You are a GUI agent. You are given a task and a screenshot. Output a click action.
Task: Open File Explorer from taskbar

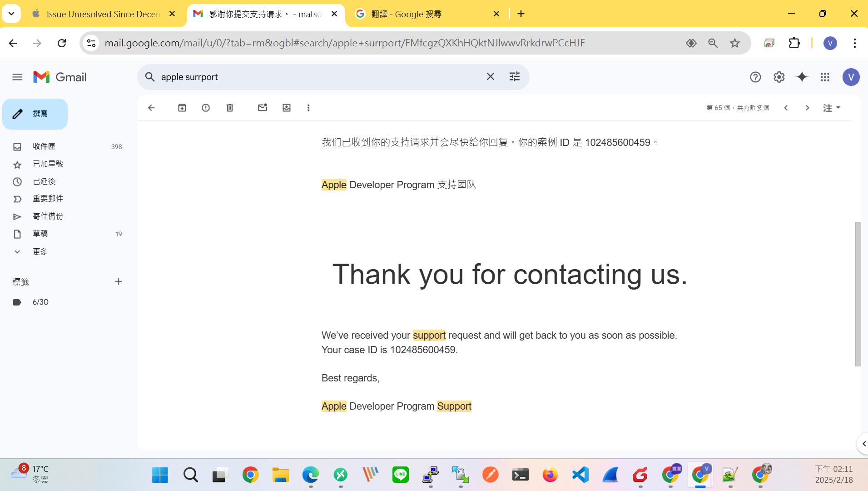pyautogui.click(x=280, y=475)
